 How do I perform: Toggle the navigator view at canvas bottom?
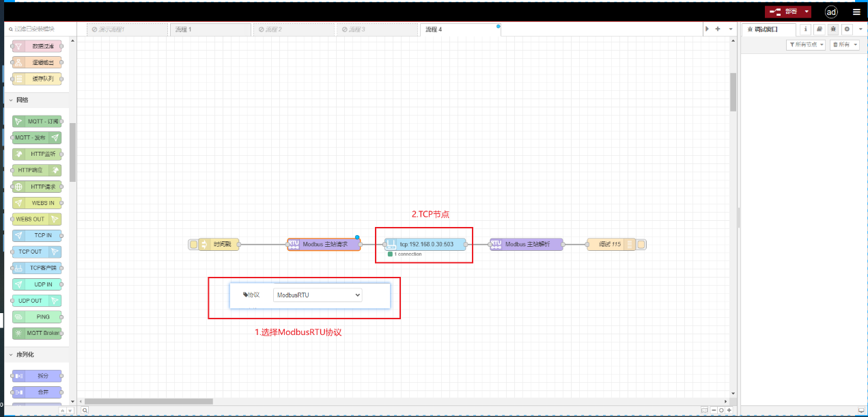(704, 410)
